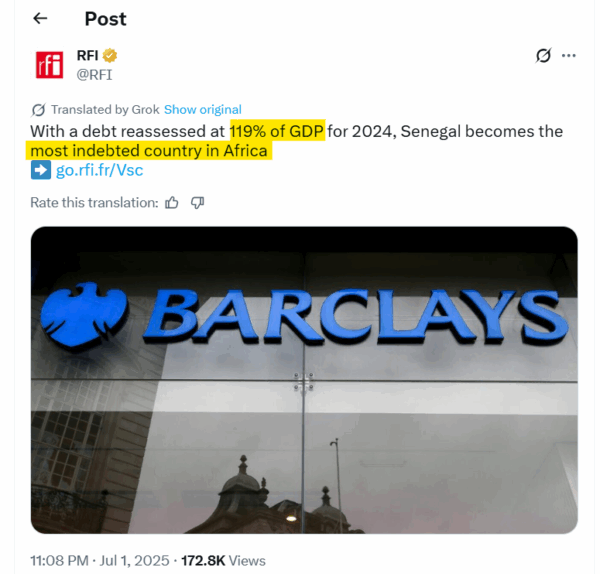Click the post timestamp 11:08 PM
600x574 pixels.
[x=60, y=561]
